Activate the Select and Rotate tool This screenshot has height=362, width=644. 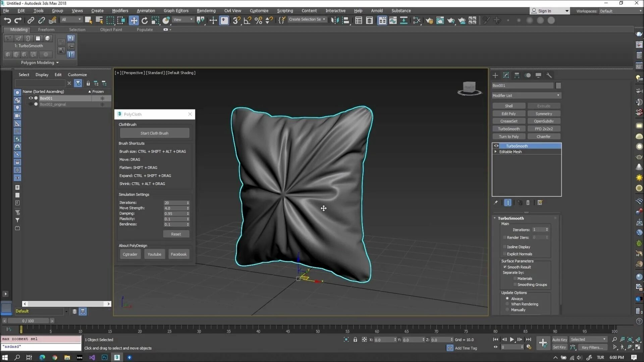(145, 20)
